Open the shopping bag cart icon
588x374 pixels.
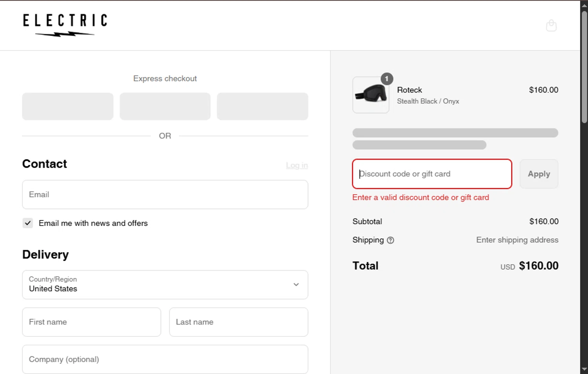pos(551,25)
